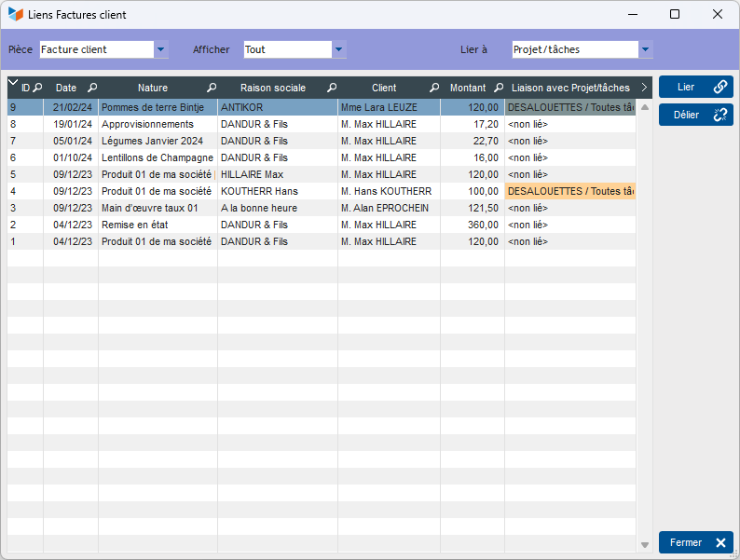Show more columns with the header right arrow
This screenshot has width=740, height=560.
click(x=644, y=88)
